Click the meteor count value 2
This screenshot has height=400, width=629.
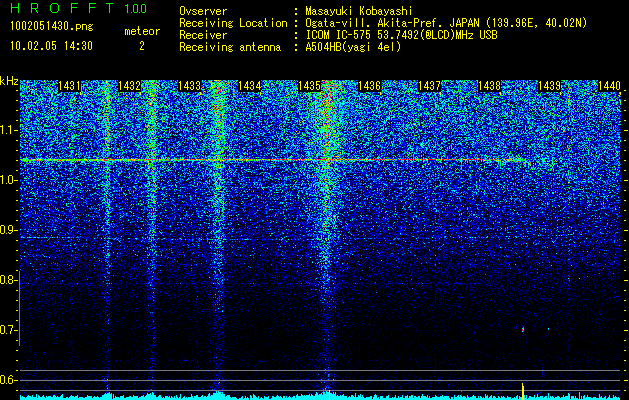[142, 46]
